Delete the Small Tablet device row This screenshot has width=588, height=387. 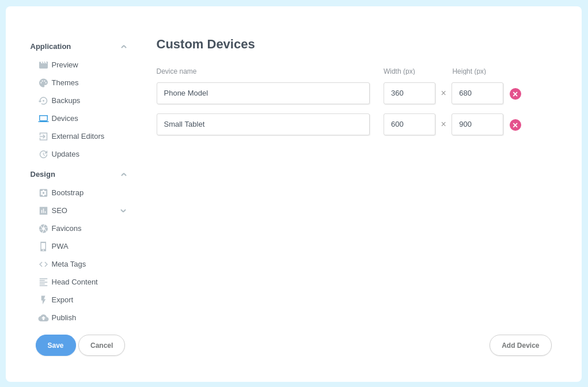click(x=515, y=125)
